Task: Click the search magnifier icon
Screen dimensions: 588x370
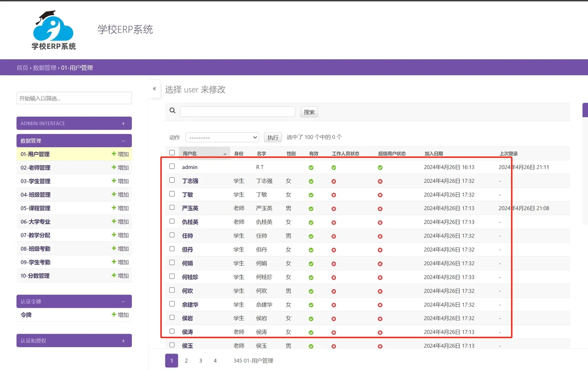Action: 172,111
